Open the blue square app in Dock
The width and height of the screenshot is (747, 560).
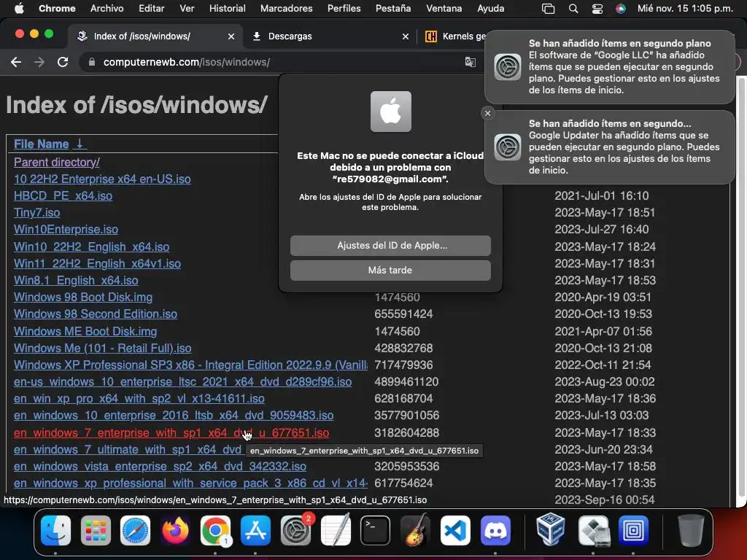pyautogui.click(x=633, y=530)
